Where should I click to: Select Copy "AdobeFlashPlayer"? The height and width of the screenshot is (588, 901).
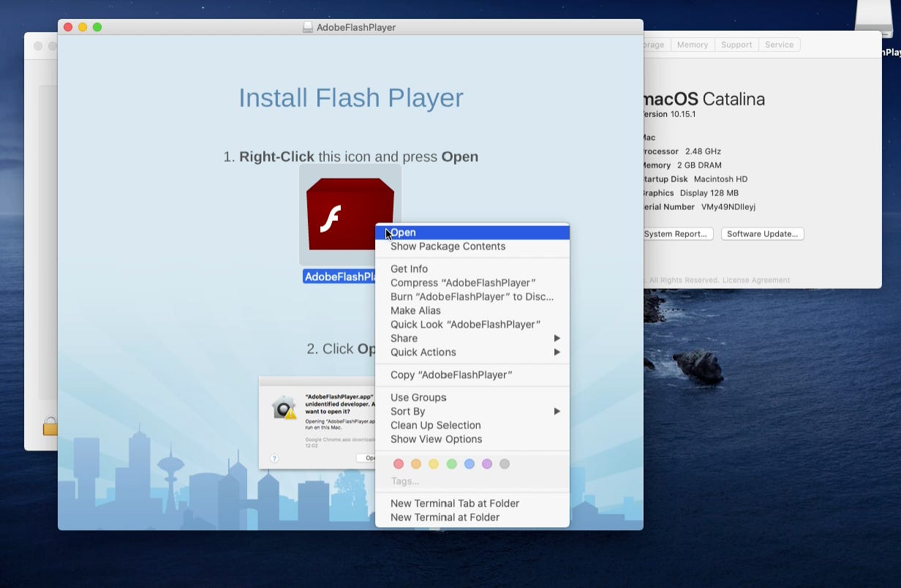click(x=472, y=375)
